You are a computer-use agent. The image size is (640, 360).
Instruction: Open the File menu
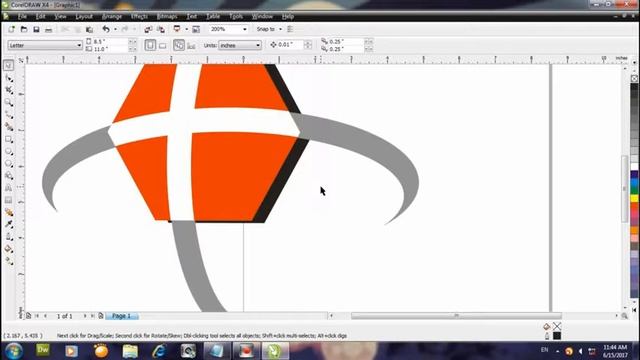22,16
